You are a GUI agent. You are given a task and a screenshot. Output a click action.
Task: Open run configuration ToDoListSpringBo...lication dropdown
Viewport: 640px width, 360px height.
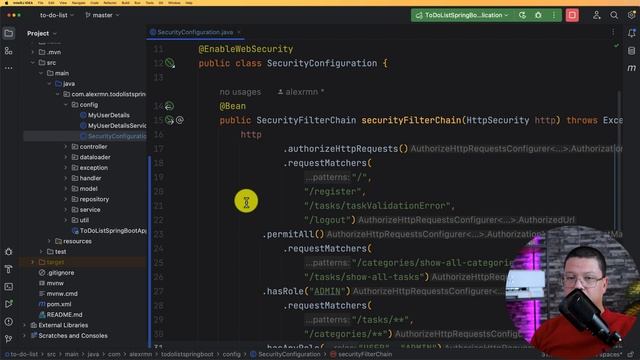click(462, 15)
